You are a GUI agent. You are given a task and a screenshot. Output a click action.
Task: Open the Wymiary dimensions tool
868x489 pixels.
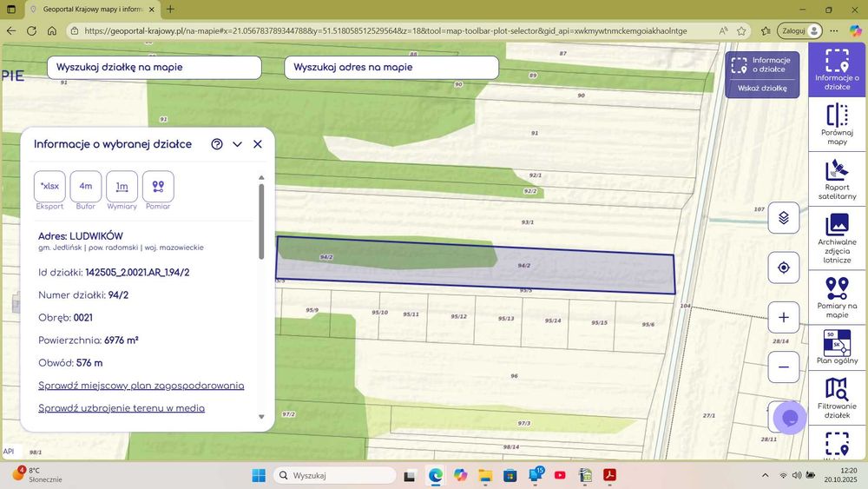tap(122, 186)
